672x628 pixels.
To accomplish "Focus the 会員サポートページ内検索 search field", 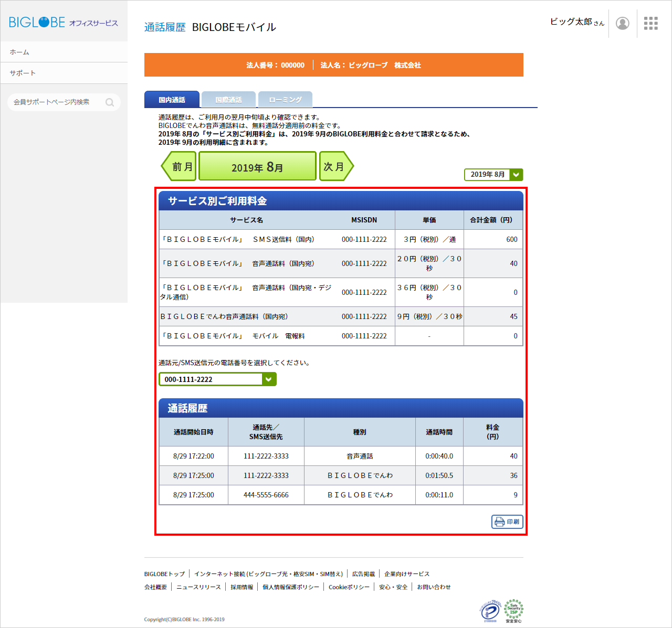I will tap(64, 102).
